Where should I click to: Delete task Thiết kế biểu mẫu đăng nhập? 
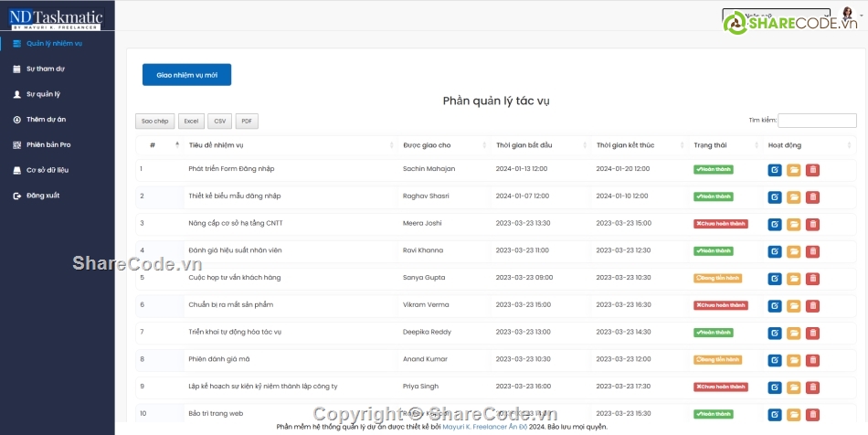(x=812, y=197)
